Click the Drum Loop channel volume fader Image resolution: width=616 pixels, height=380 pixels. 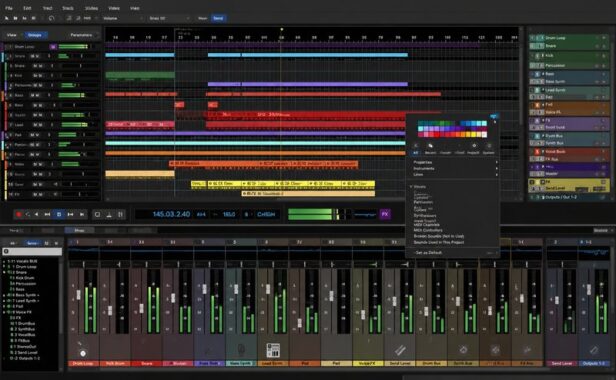[78, 294]
